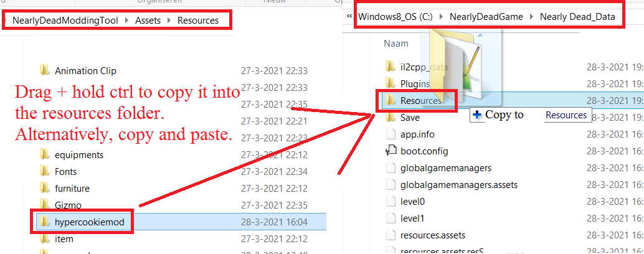This screenshot has height=254, width=644.
Task: Click the app.info file icon
Action: click(x=391, y=134)
